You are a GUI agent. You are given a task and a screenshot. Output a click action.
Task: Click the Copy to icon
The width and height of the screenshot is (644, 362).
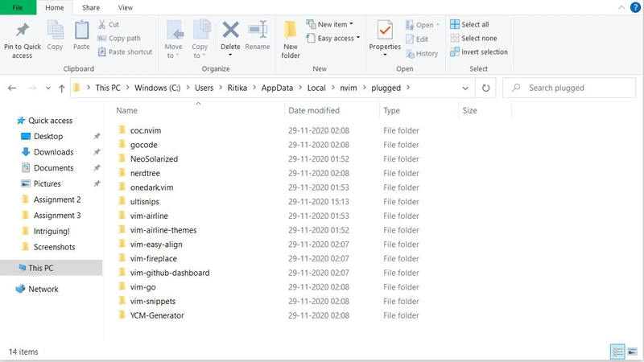200,30
